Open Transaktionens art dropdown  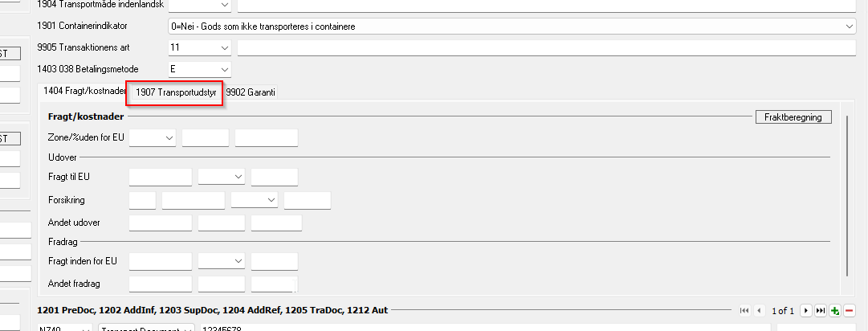pos(224,48)
